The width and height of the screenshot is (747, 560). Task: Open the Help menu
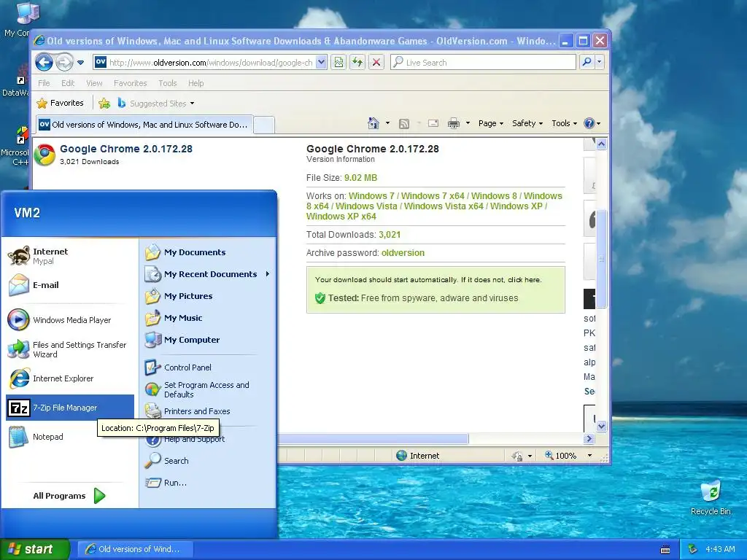[196, 83]
